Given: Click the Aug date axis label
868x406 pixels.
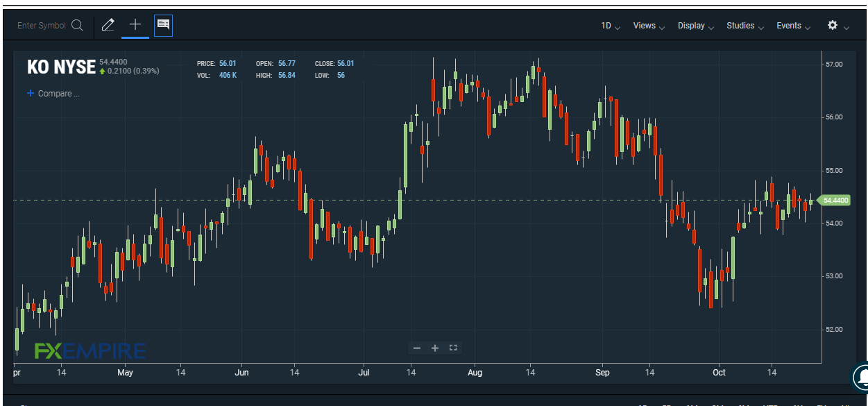Looking at the screenshot, I should [x=475, y=373].
